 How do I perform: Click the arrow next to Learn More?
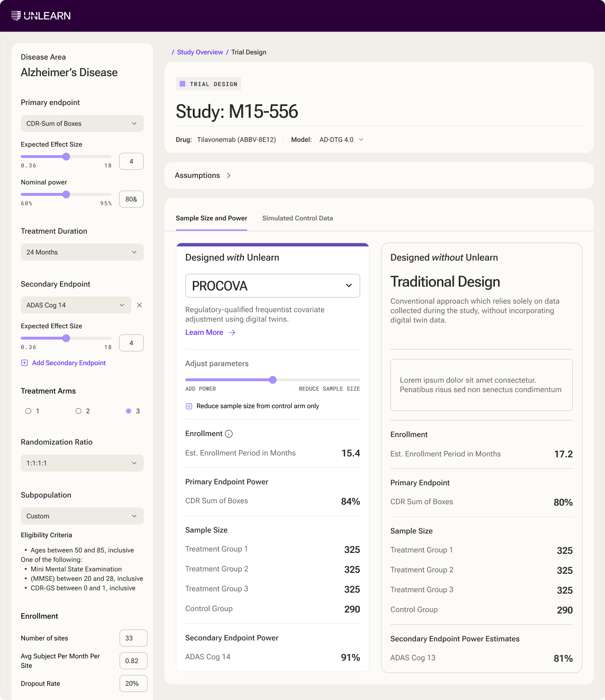tap(232, 332)
